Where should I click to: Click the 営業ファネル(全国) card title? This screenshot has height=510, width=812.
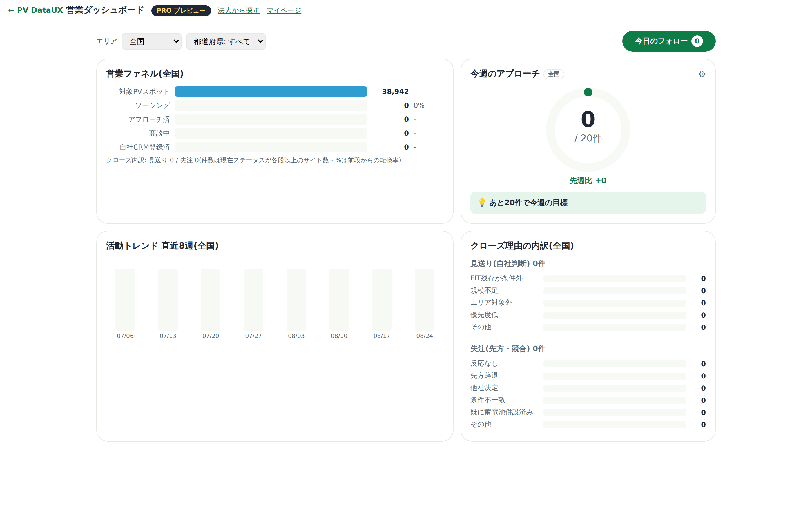pyautogui.click(x=145, y=73)
